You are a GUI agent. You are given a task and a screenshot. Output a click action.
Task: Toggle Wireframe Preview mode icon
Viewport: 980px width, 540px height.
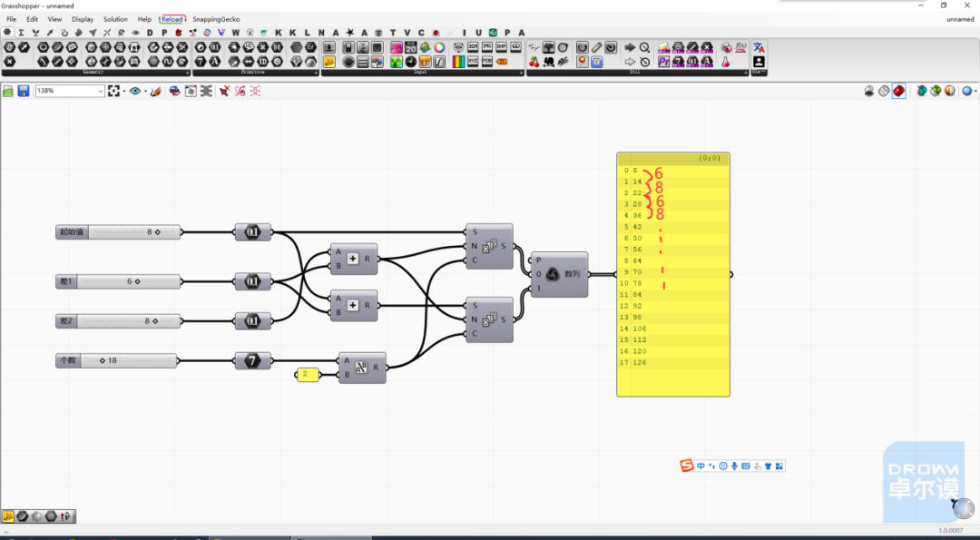884,92
